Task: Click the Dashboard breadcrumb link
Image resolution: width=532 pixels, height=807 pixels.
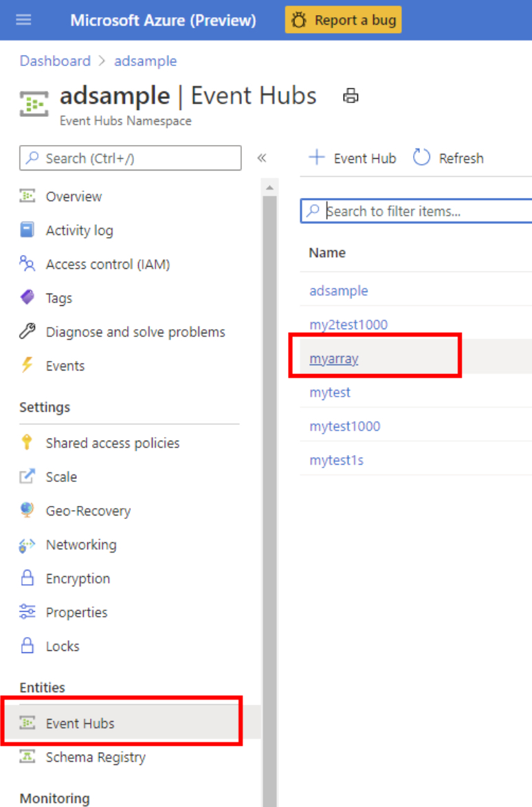Action: pos(55,60)
